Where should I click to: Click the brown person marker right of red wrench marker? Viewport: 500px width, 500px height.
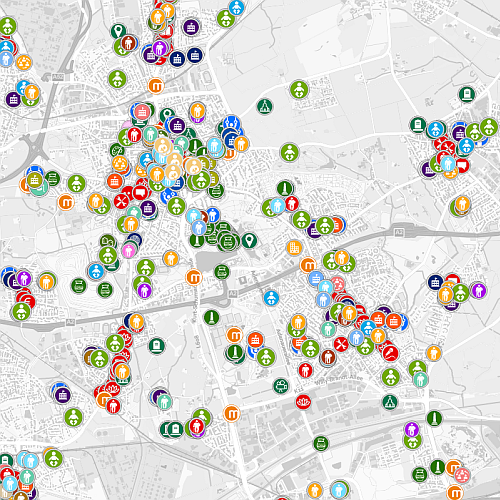(x=328, y=357)
